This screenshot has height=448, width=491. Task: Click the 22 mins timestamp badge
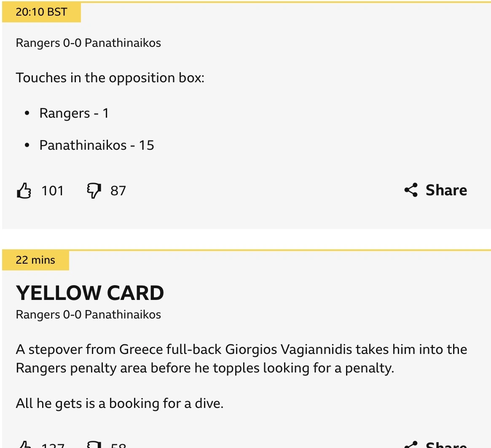coord(35,260)
